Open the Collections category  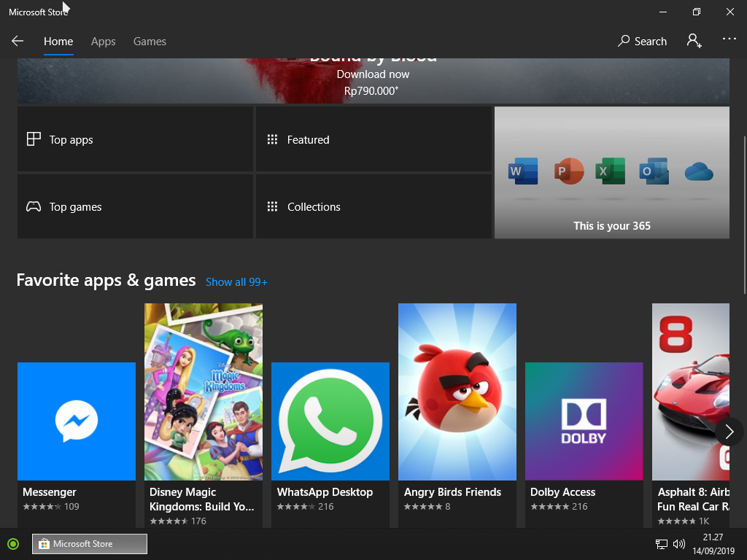click(x=374, y=206)
